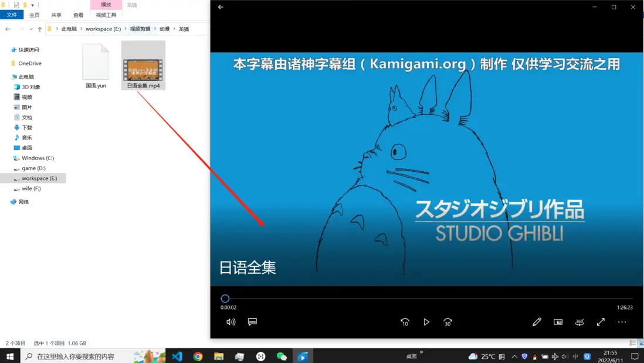Click the taskbar search box
This screenshot has width=644, height=363.
click(93, 357)
